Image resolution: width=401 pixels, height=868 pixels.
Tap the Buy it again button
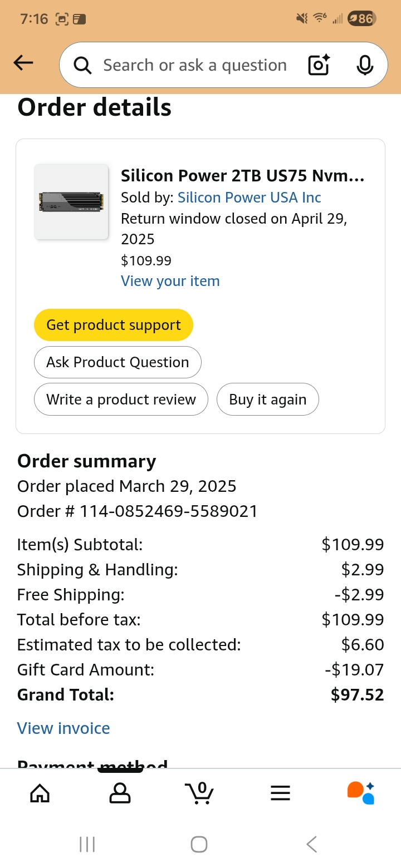[267, 400]
